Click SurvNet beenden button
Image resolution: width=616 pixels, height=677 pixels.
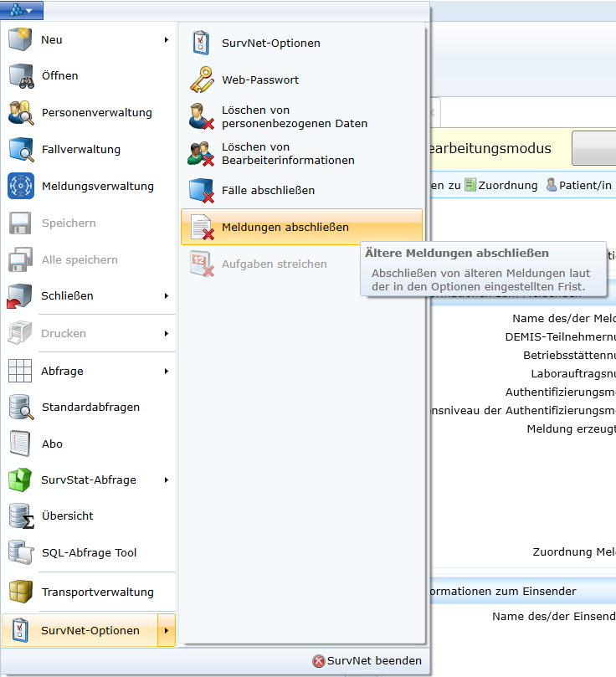367,661
